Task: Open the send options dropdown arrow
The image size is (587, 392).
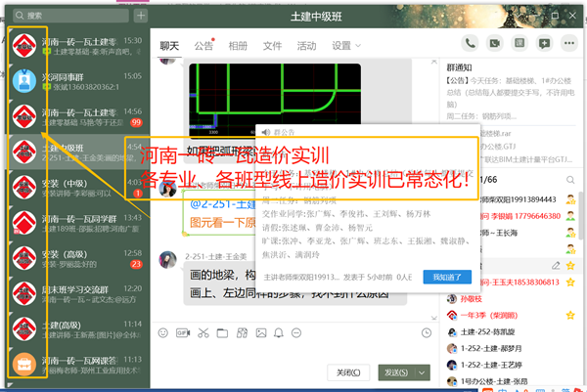Action: (422, 372)
